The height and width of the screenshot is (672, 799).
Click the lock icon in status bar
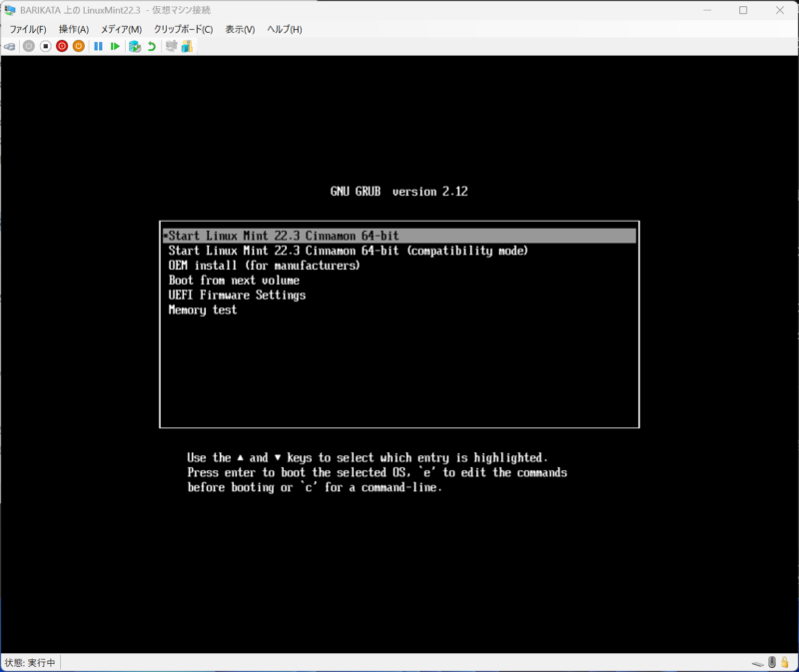pos(787,663)
